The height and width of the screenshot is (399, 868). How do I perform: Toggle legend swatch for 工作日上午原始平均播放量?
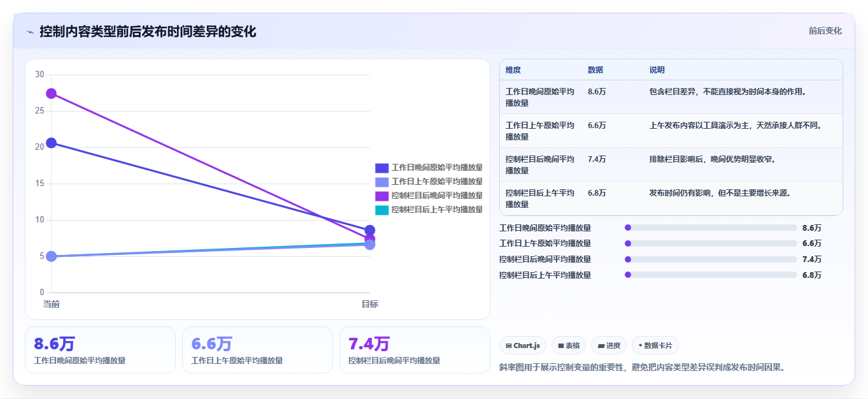click(381, 182)
